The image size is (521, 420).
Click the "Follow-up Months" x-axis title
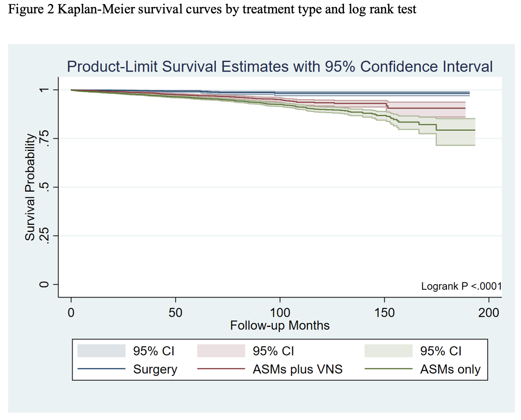coord(280,325)
